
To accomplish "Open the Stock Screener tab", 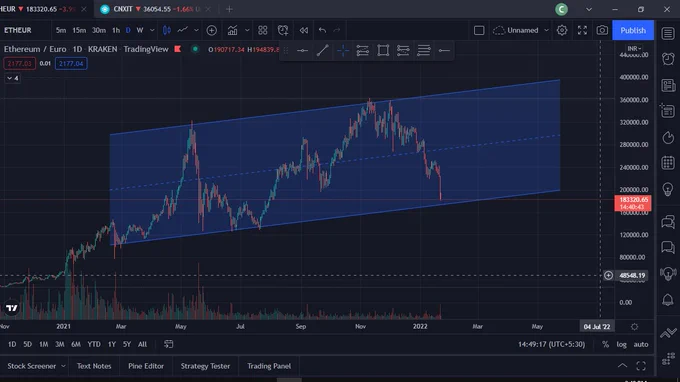I will [x=32, y=366].
